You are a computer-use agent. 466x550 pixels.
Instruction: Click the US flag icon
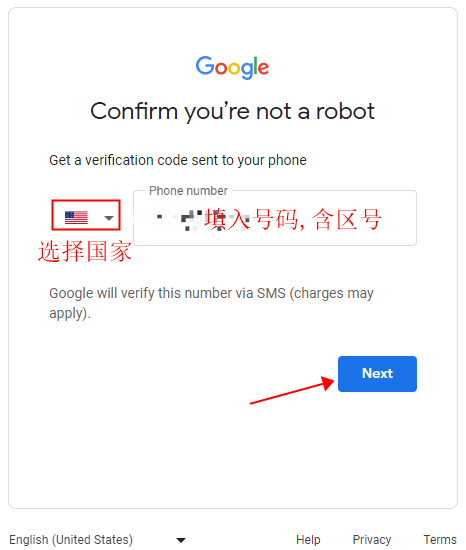(76, 217)
